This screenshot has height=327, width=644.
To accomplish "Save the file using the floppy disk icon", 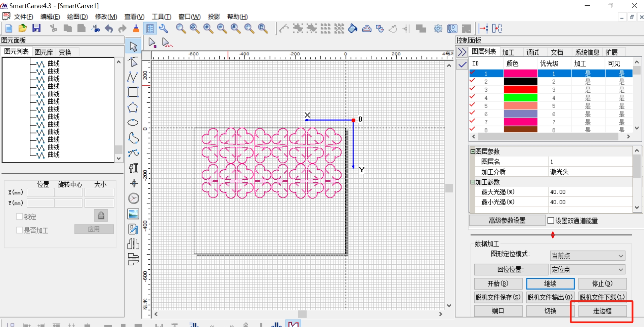I will click(36, 29).
